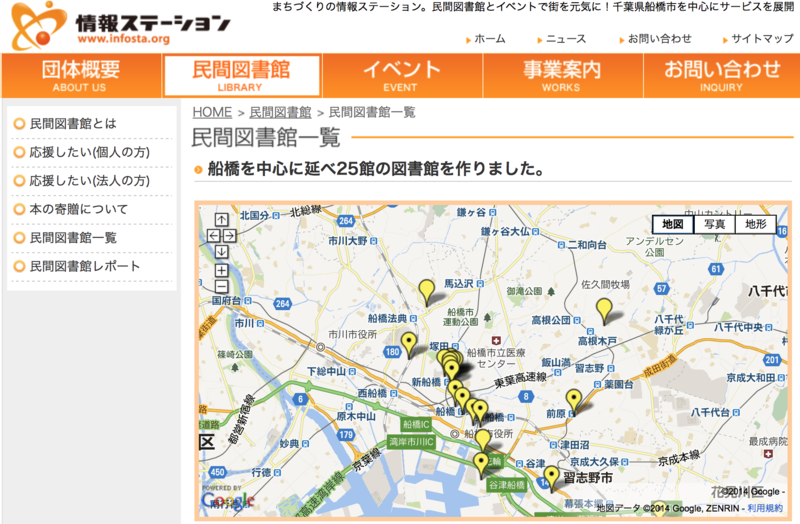Click the Google logo on map
Screen dimensions: 800x524
pos(228,501)
